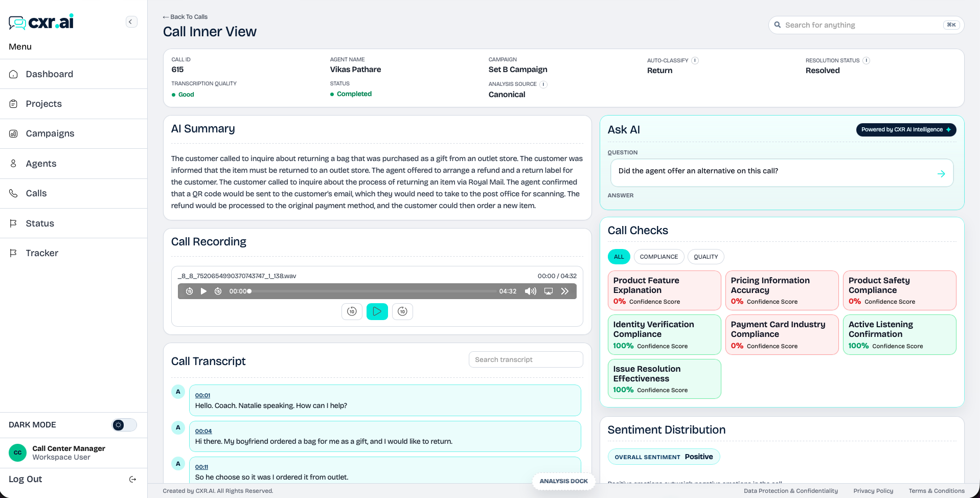Click the Search transcript field
980x498 pixels.
(526, 359)
